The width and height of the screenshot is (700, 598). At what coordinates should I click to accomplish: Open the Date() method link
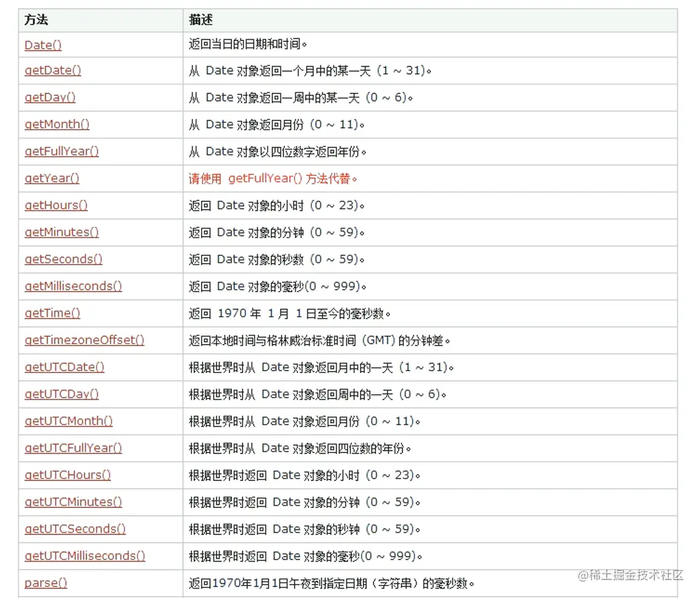click(x=43, y=45)
